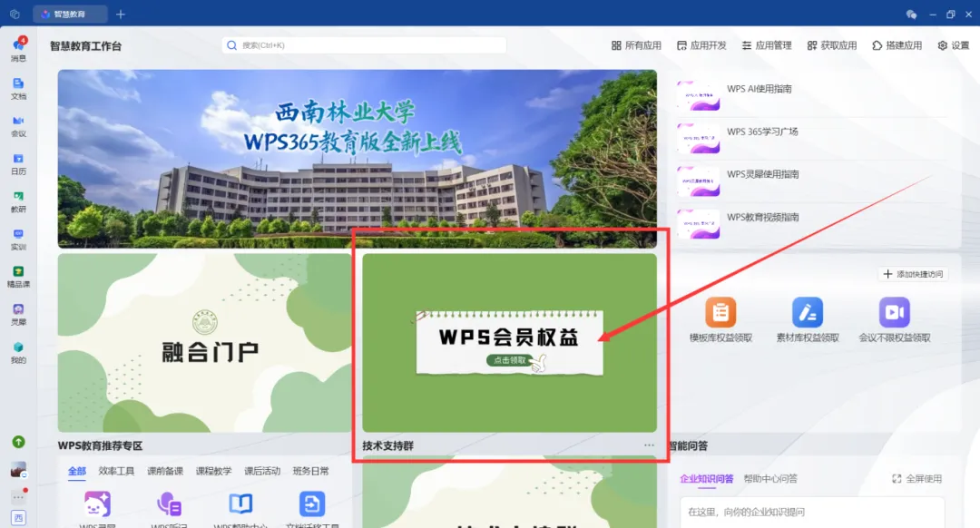The width and height of the screenshot is (980, 528).
Task: Open 应用开发 in the top toolbar
Action: click(701, 45)
